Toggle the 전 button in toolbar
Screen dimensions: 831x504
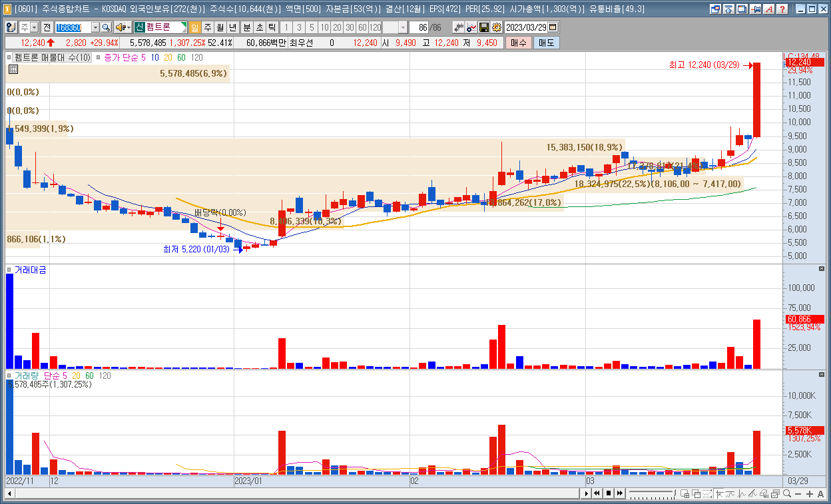pos(47,27)
